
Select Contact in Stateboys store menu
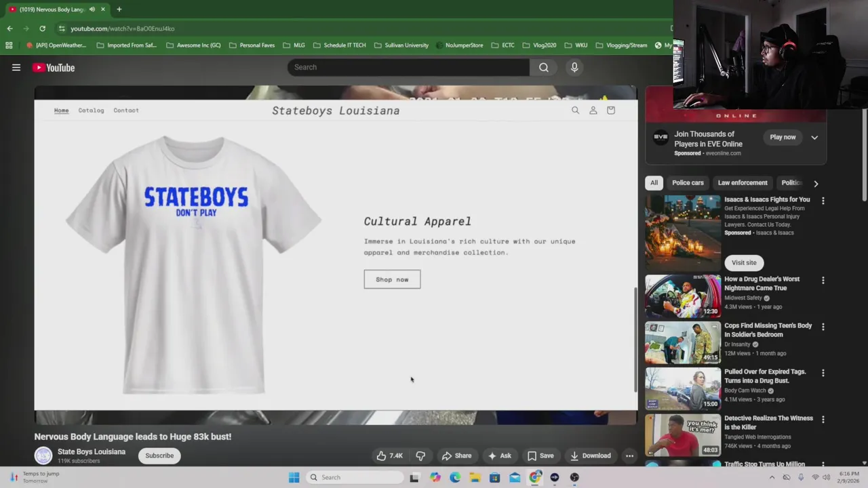tap(126, 110)
